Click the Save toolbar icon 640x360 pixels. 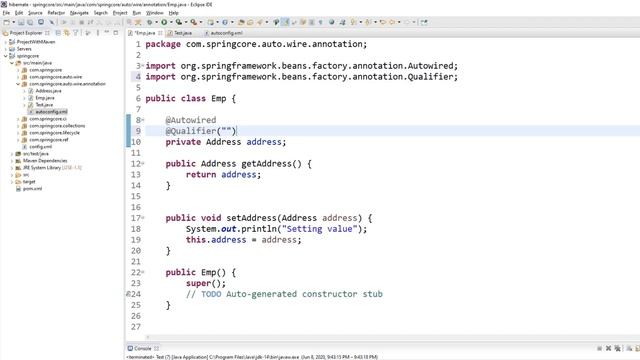coord(21,22)
